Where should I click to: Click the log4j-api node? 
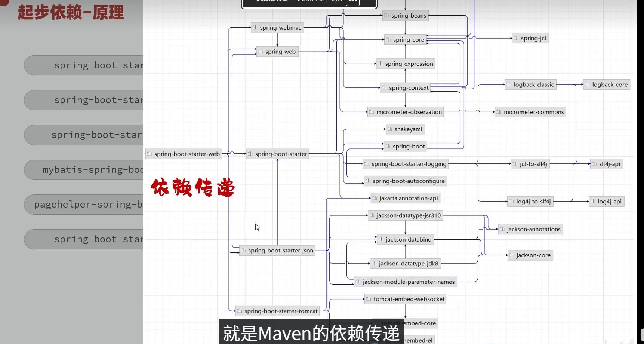(x=607, y=202)
